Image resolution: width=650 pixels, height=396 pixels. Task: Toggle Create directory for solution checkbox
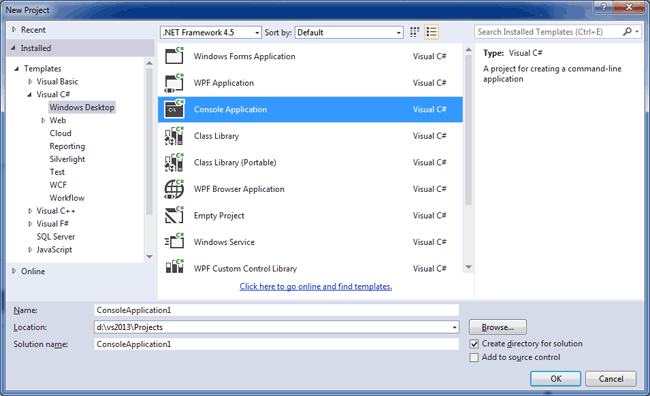point(474,344)
